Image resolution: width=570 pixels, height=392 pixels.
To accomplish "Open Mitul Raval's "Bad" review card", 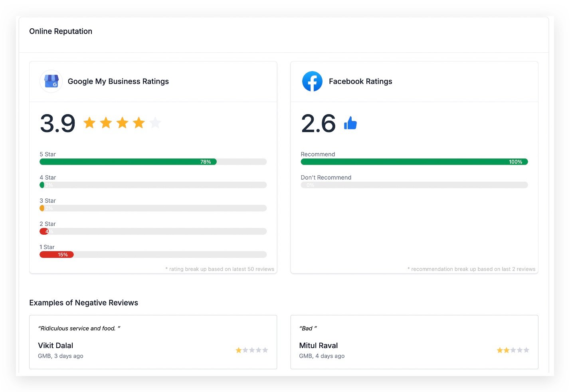I will [x=414, y=342].
